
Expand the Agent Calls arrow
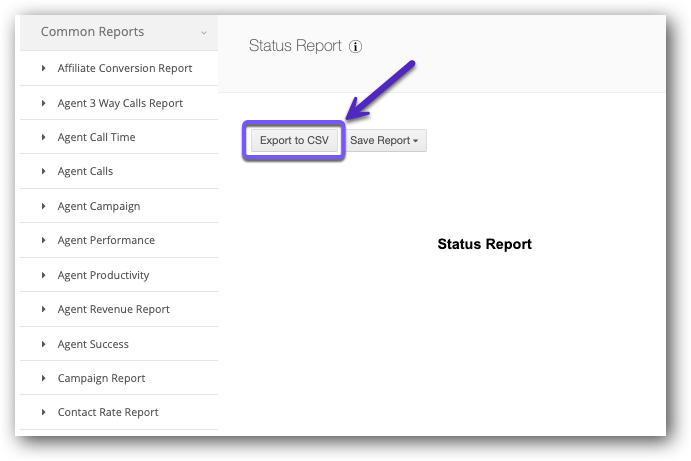pos(43,171)
